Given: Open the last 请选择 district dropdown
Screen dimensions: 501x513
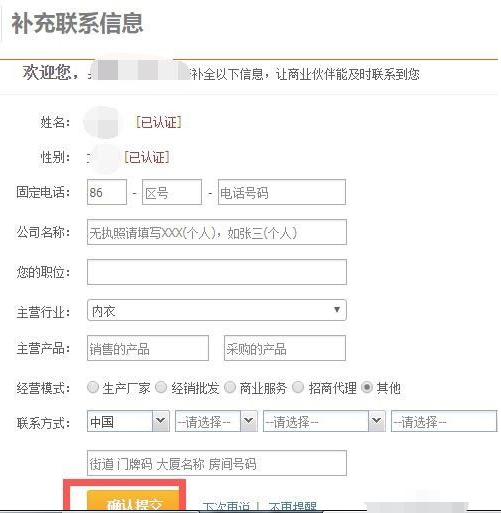Looking at the screenshot, I should pos(444,421).
